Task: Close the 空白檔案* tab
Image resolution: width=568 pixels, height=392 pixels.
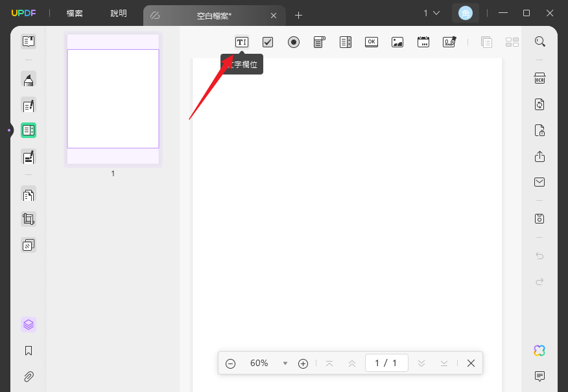Action: [274, 16]
